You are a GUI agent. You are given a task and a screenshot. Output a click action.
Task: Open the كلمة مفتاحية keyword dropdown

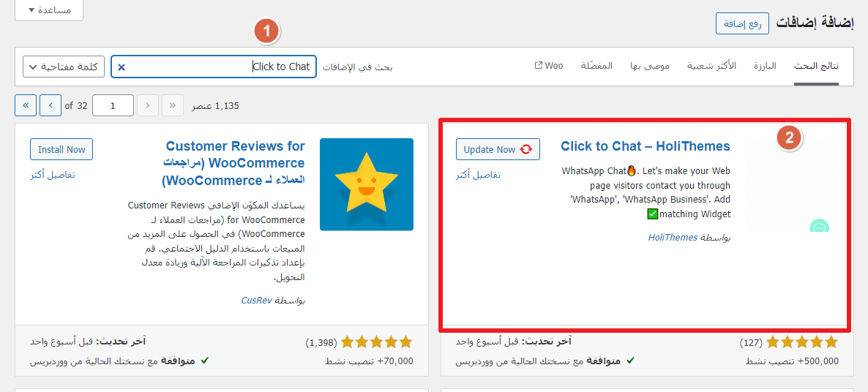(64, 67)
